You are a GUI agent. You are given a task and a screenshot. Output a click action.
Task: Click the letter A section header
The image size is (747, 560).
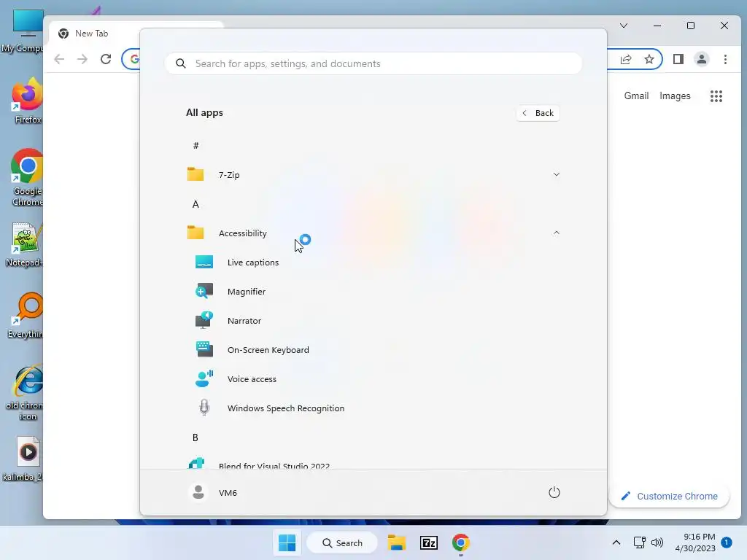coord(196,204)
